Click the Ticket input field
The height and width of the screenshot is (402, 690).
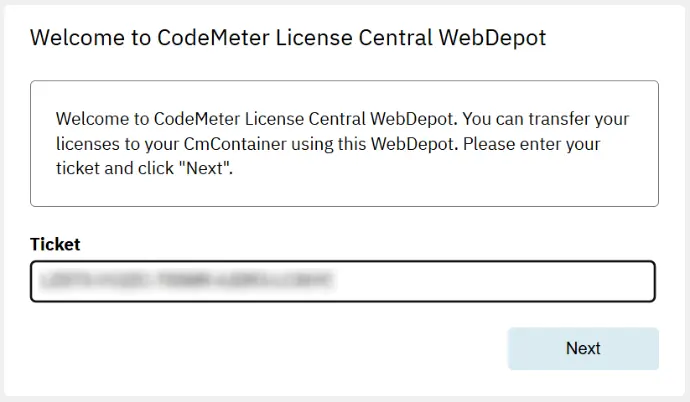point(342,281)
